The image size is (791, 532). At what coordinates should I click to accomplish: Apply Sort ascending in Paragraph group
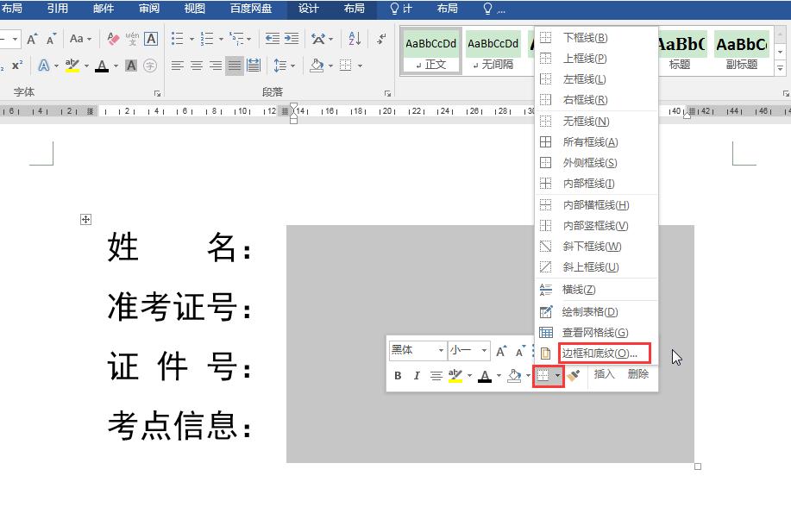pos(353,40)
